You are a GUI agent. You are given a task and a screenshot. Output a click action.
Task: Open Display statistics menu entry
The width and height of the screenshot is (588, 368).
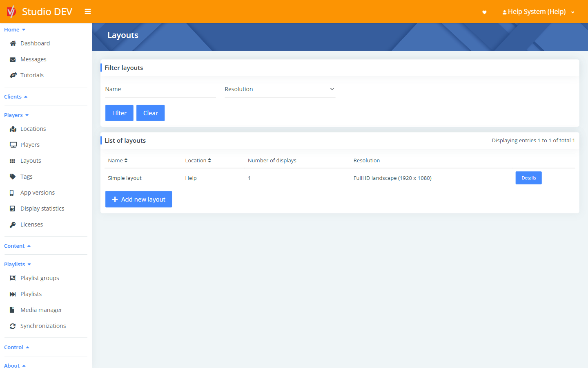point(42,209)
